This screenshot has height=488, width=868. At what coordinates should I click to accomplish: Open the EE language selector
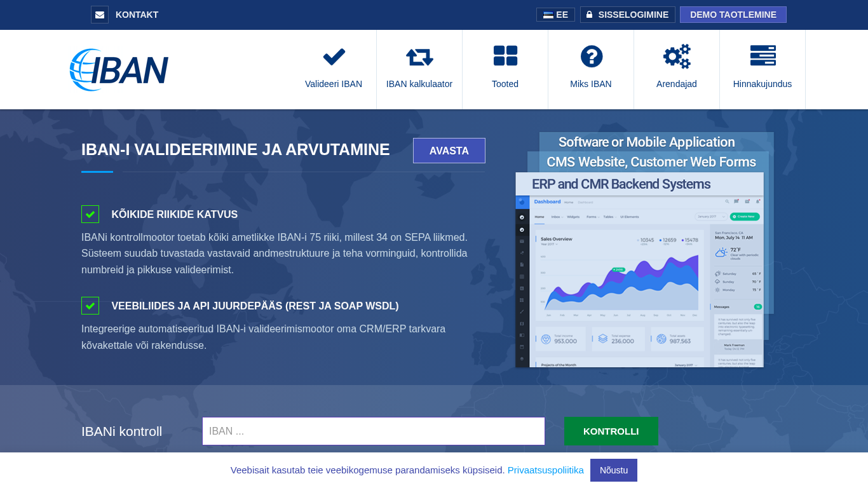click(555, 15)
